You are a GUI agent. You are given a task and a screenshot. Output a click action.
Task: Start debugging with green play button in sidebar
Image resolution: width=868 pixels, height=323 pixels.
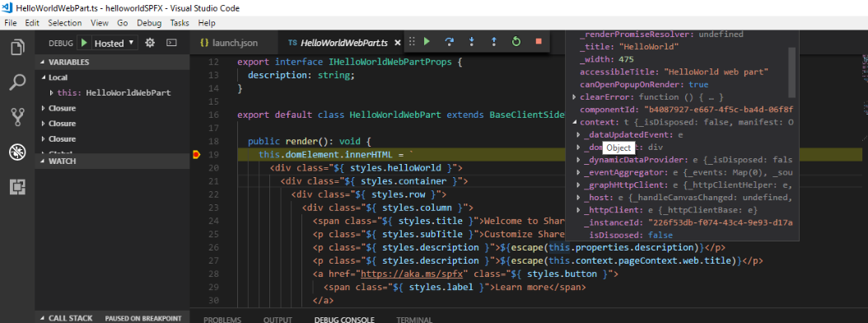click(x=84, y=43)
